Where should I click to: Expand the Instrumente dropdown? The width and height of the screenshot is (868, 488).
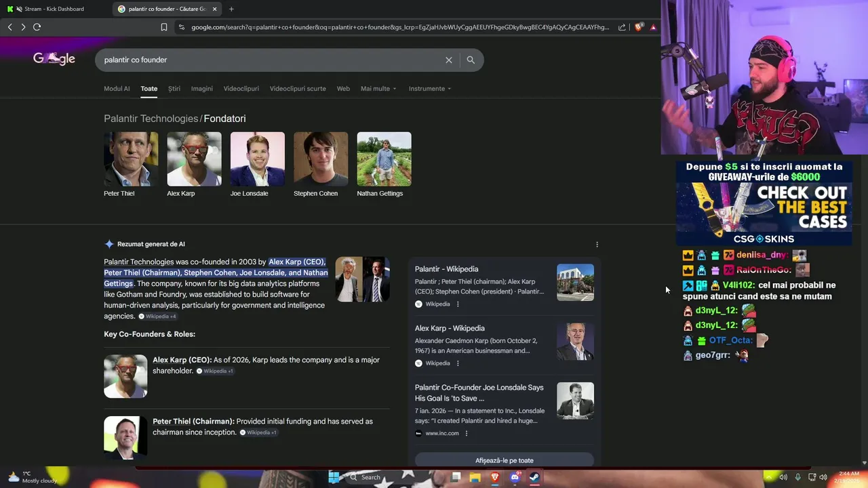tap(430, 89)
